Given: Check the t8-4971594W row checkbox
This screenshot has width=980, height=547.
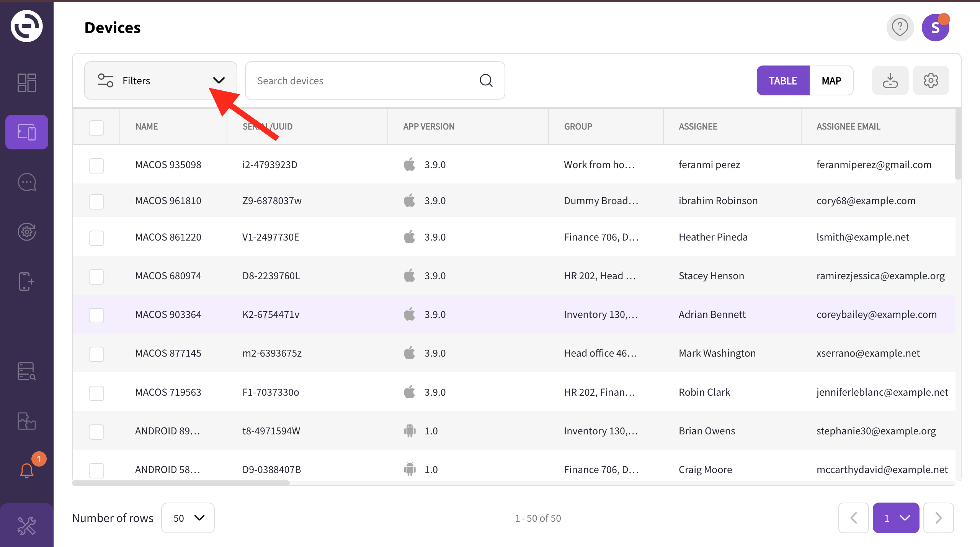Looking at the screenshot, I should click(96, 432).
